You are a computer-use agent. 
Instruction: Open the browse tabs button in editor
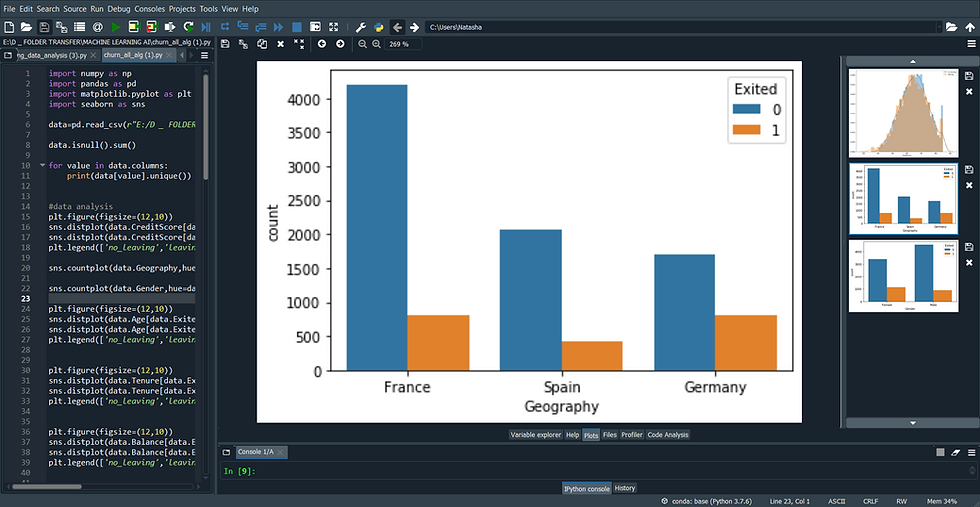click(x=8, y=55)
